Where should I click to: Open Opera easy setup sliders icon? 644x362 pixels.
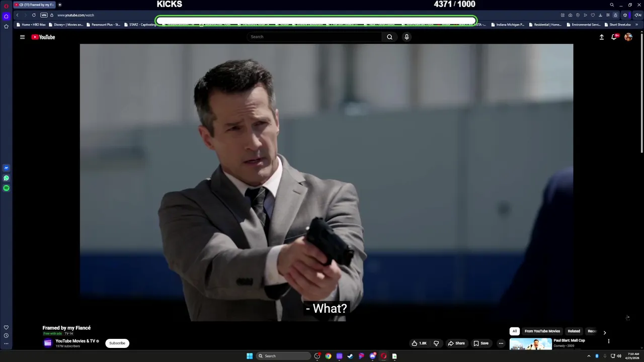tap(608, 15)
